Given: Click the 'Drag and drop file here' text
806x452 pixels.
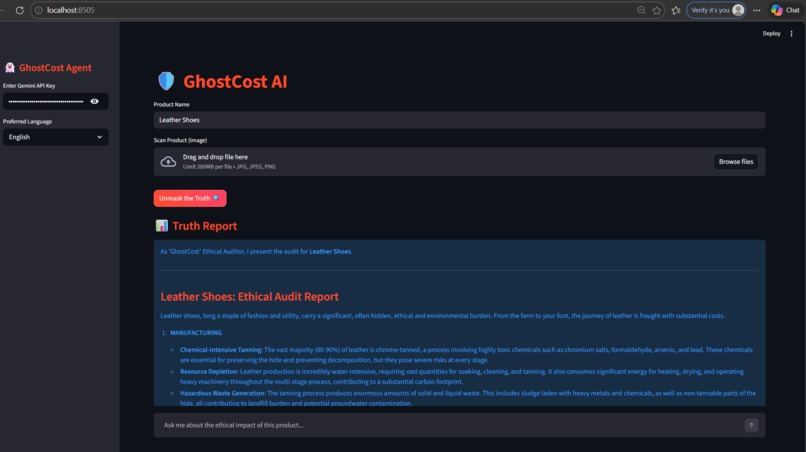Looking at the screenshot, I should 215,157.
